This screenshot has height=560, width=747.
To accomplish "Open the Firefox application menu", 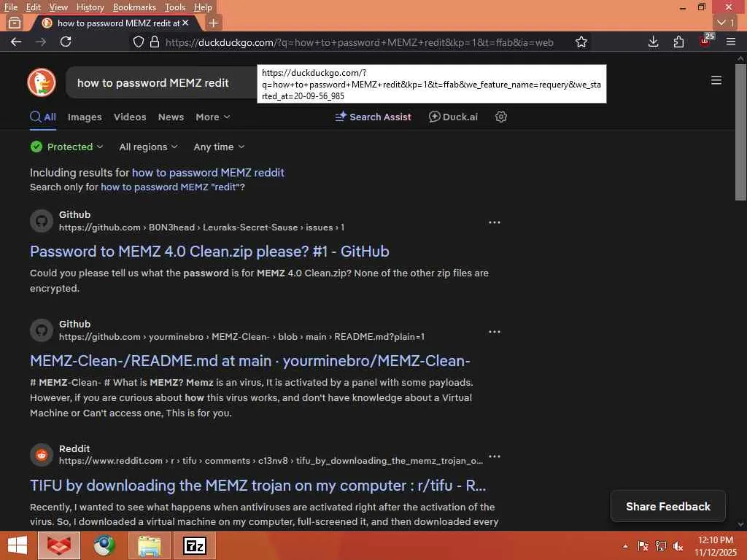I will pyautogui.click(x=731, y=42).
